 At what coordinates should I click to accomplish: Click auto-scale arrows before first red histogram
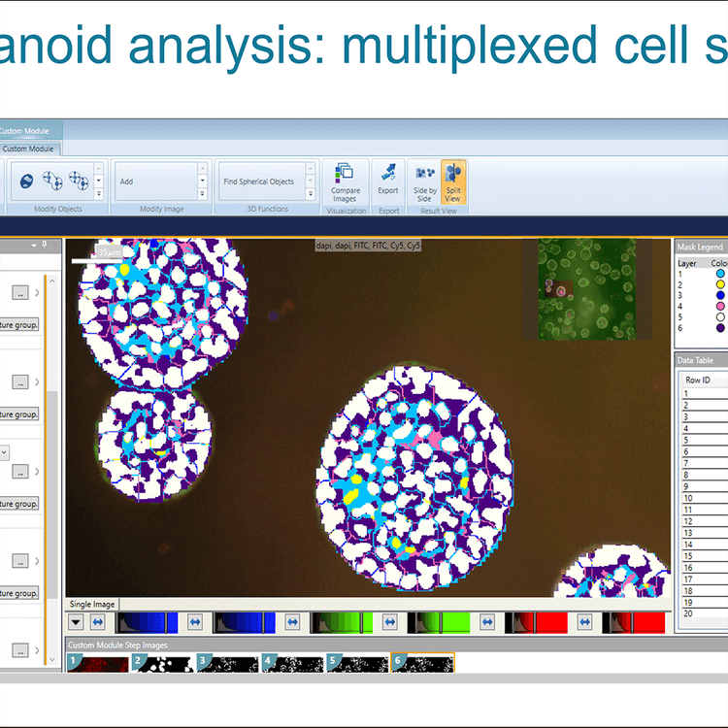487,621
